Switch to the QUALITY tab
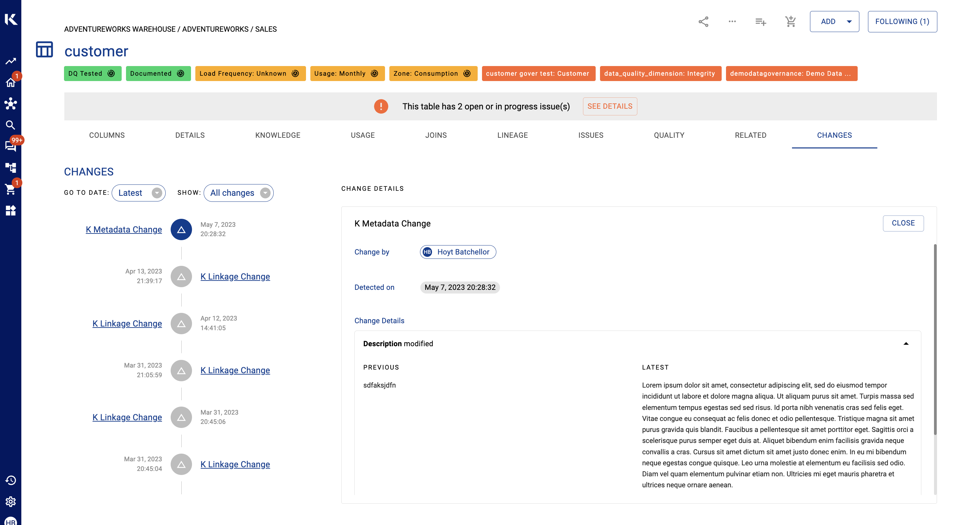 click(669, 135)
